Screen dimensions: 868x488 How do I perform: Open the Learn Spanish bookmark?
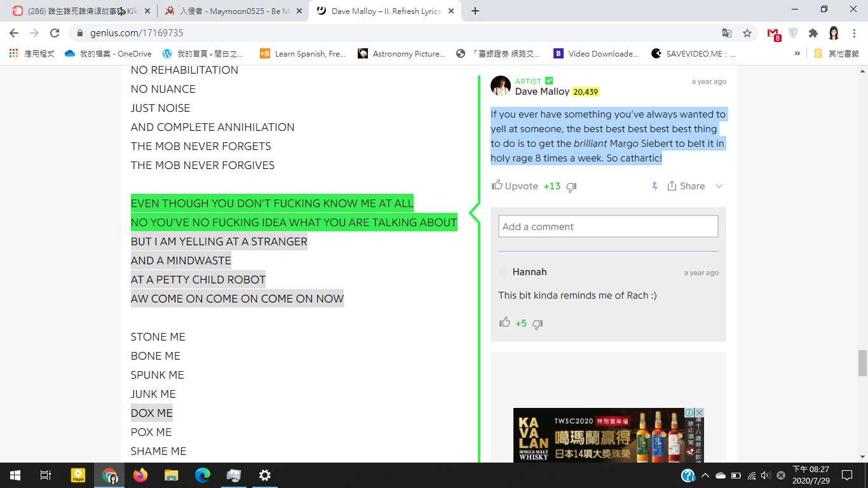tap(303, 54)
